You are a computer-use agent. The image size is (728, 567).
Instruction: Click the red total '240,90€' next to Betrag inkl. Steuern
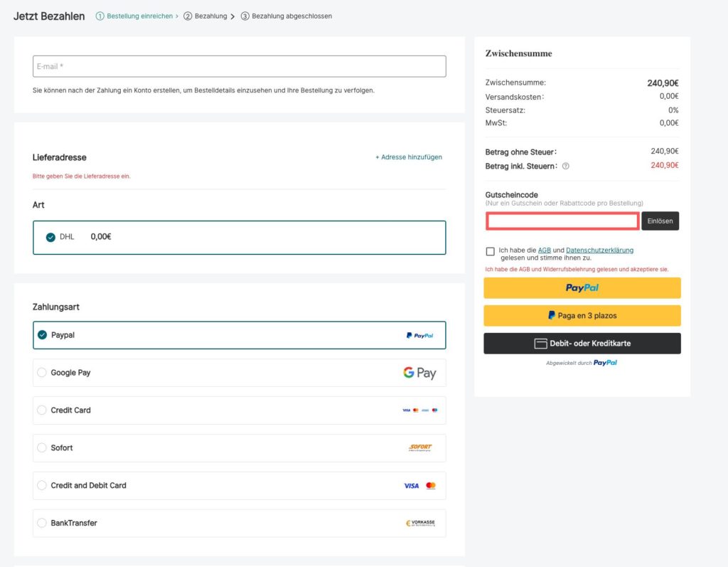coord(665,166)
